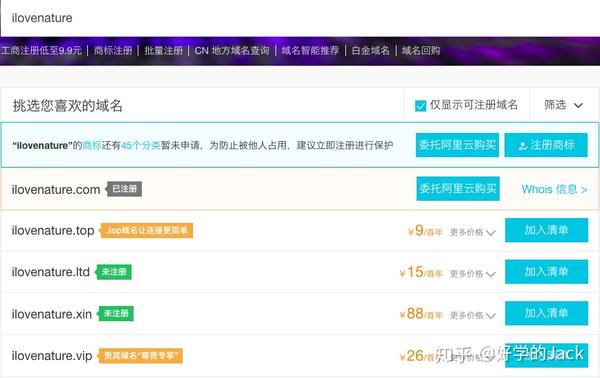Click 注册商标 button
Screen dimensions: 600x378
pos(546,145)
